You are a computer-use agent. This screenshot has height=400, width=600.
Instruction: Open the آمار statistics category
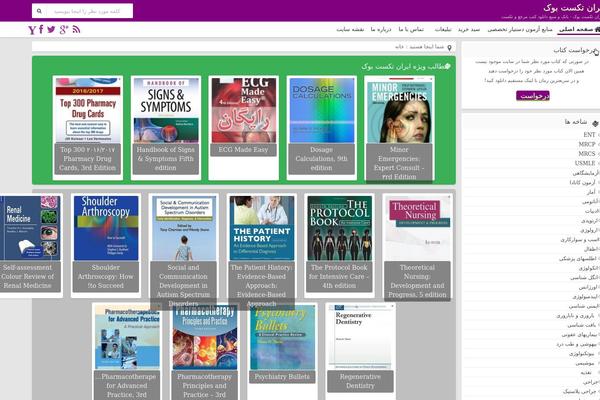click(x=591, y=192)
